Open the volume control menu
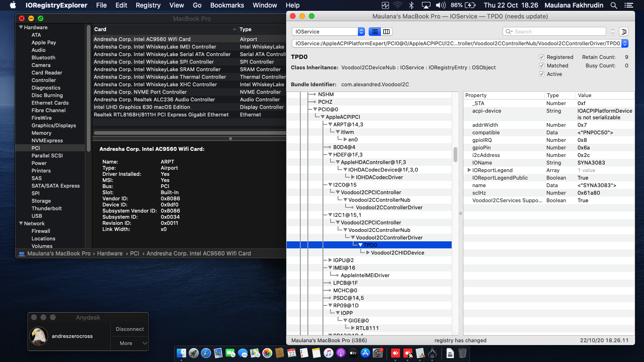Image resolution: width=644 pixels, height=362 pixels. tap(441, 5)
